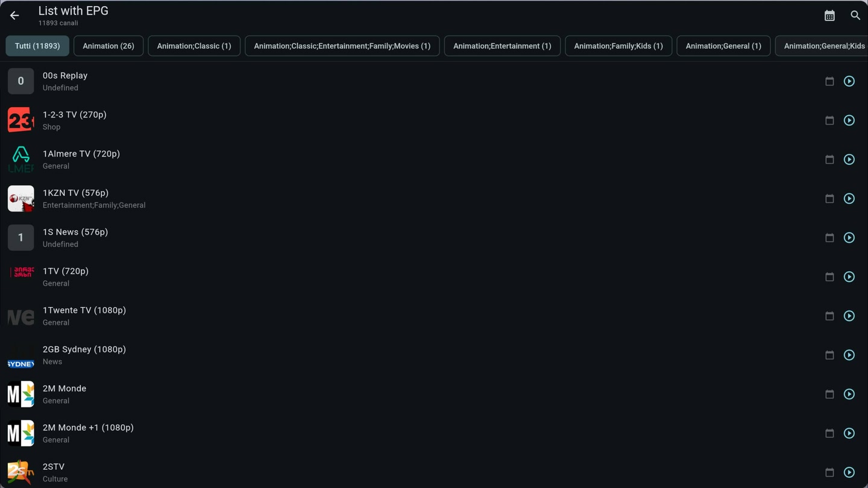This screenshot has height=488, width=868.
Task: Play the 1S News (576p) channel
Action: (x=849, y=238)
